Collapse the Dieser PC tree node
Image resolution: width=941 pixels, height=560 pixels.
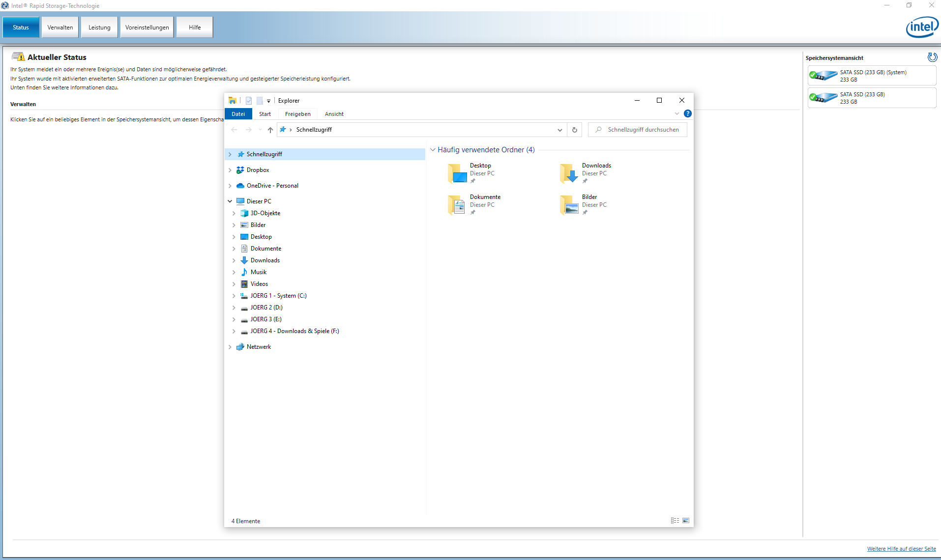[230, 201]
